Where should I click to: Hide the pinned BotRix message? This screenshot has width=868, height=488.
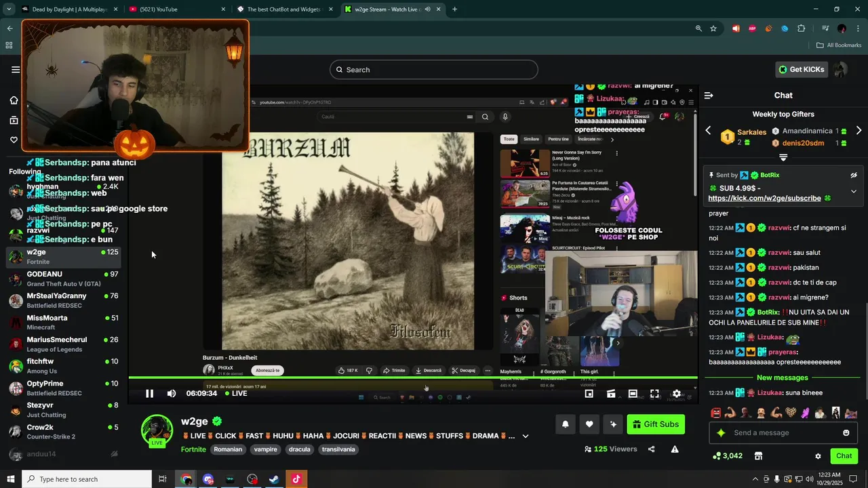pyautogui.click(x=854, y=175)
